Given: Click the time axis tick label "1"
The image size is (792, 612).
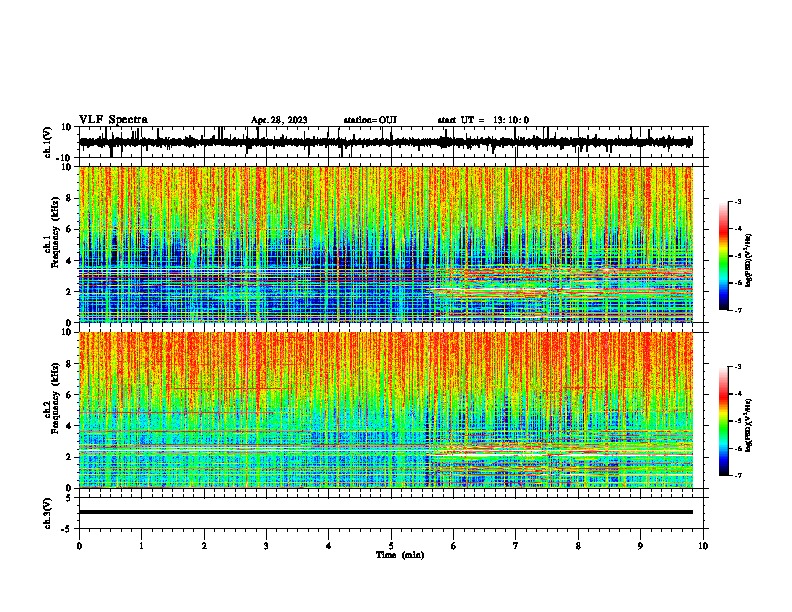Looking at the screenshot, I should (141, 545).
